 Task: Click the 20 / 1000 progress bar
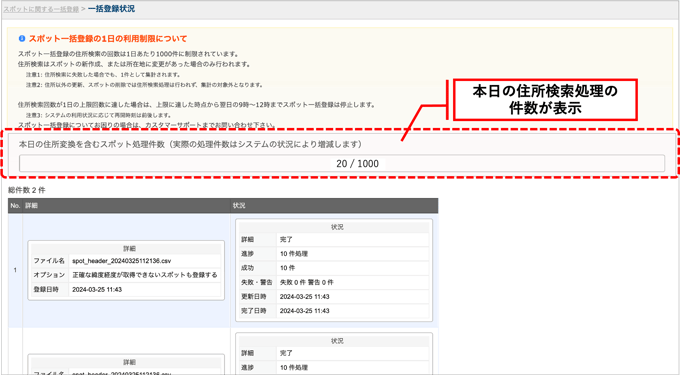(x=342, y=163)
